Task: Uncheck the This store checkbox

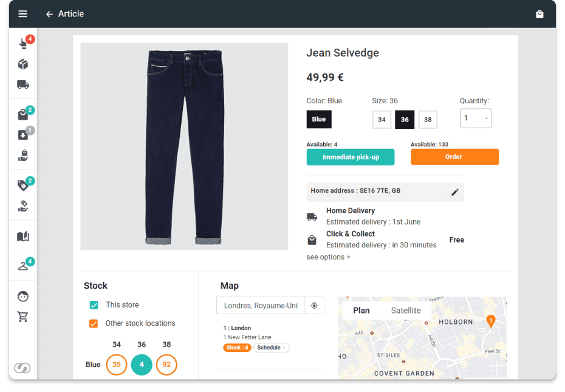Action: [x=94, y=305]
